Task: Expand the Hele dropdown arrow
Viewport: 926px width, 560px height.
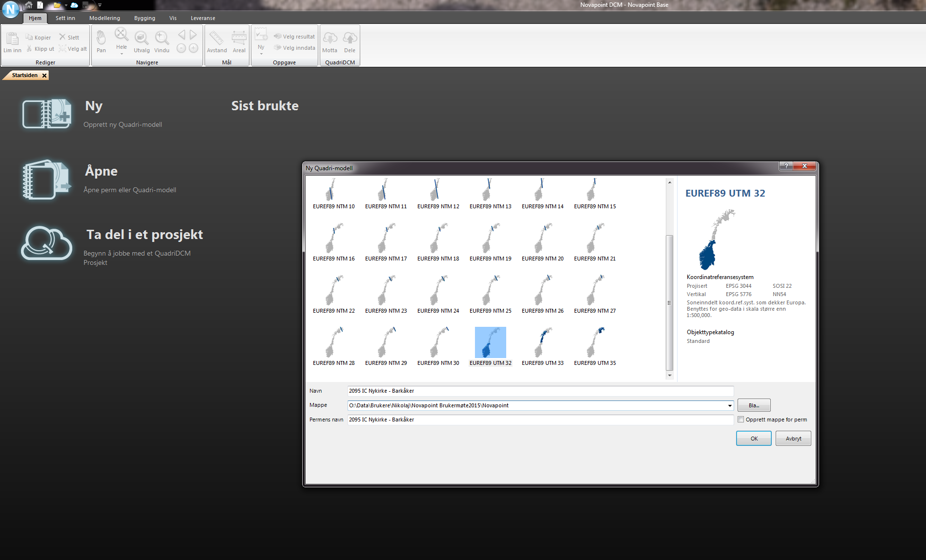Action: (x=122, y=54)
